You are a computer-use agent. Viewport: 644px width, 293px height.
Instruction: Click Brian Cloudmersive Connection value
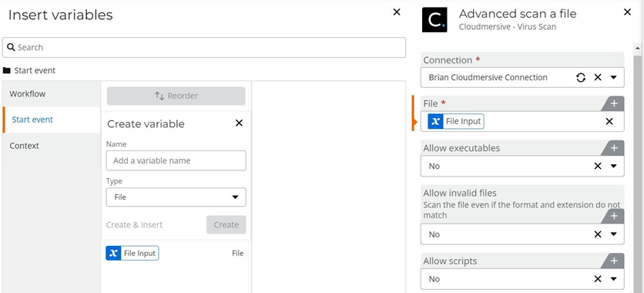[488, 77]
